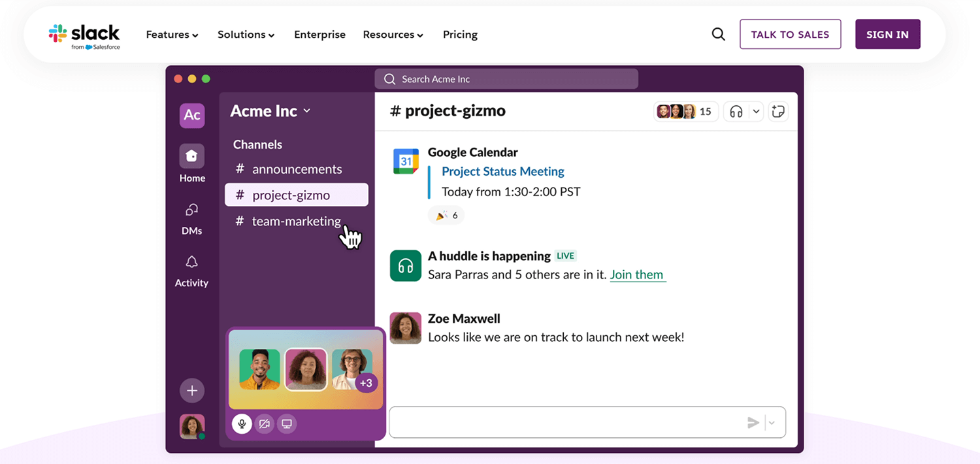This screenshot has width=980, height=464.
Task: Open Activity bell in sidebar
Action: click(191, 271)
